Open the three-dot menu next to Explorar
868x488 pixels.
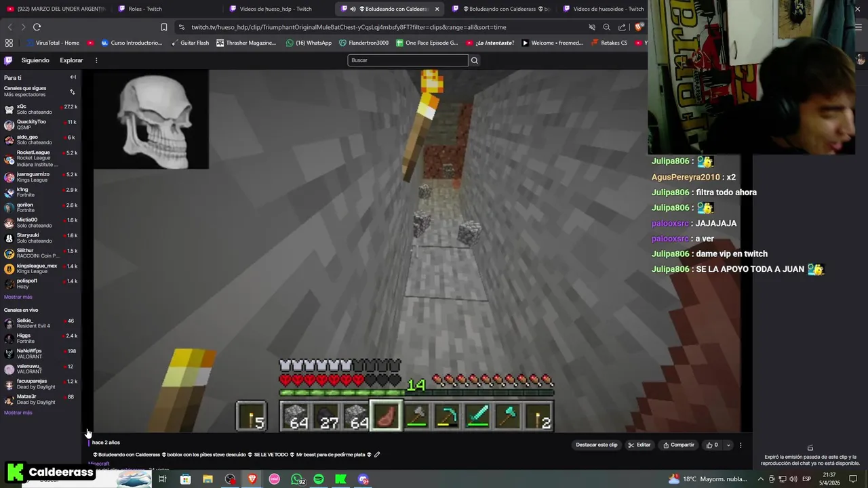click(x=96, y=60)
